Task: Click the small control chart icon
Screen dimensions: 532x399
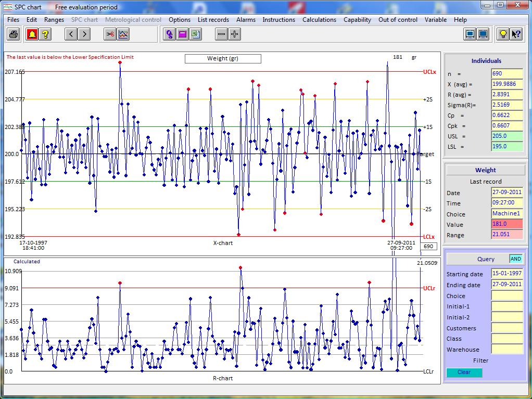Action: pyautogui.click(x=123, y=34)
